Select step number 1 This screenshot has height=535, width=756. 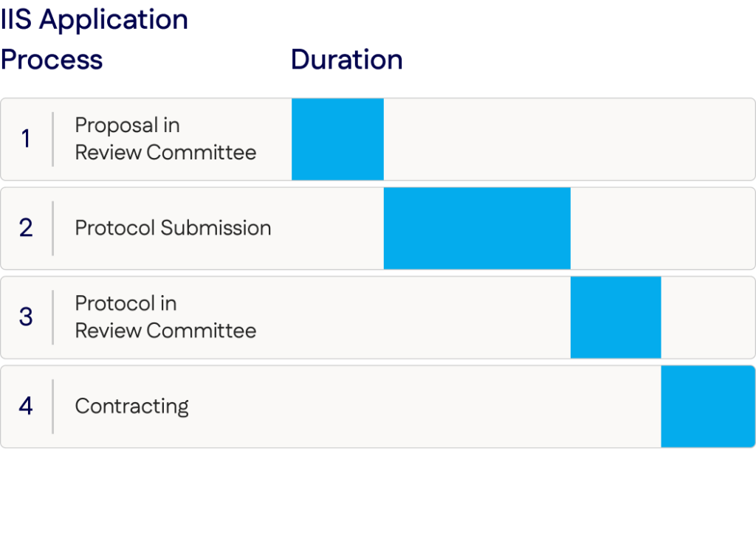(x=26, y=139)
